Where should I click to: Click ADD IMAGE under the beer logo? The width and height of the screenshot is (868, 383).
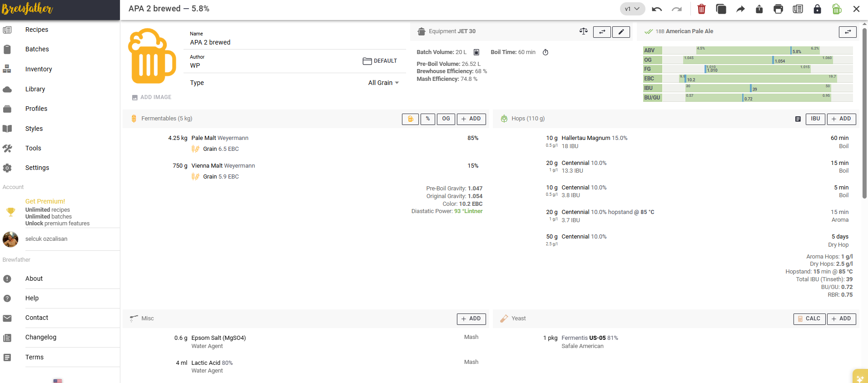pos(152,97)
